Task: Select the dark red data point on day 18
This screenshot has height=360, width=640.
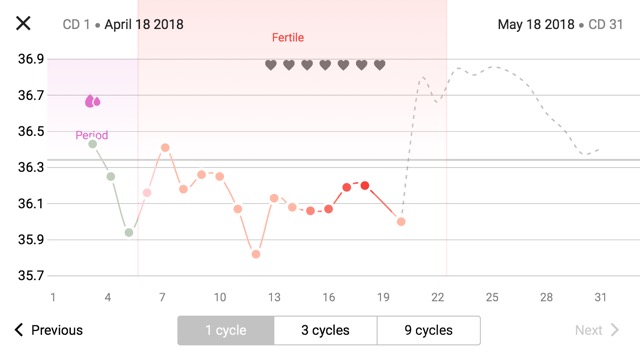Action: [x=365, y=186]
